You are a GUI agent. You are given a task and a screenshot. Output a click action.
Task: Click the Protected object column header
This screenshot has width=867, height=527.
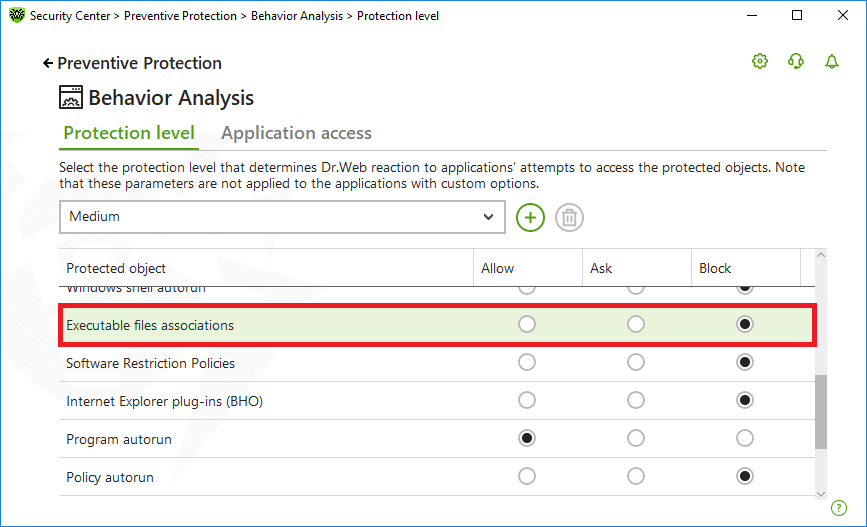click(266, 268)
